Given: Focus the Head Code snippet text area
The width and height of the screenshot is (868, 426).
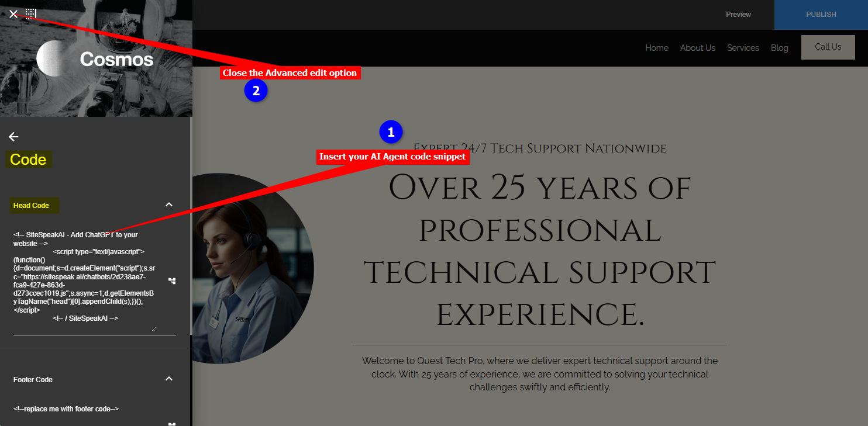Looking at the screenshot, I should [84, 280].
